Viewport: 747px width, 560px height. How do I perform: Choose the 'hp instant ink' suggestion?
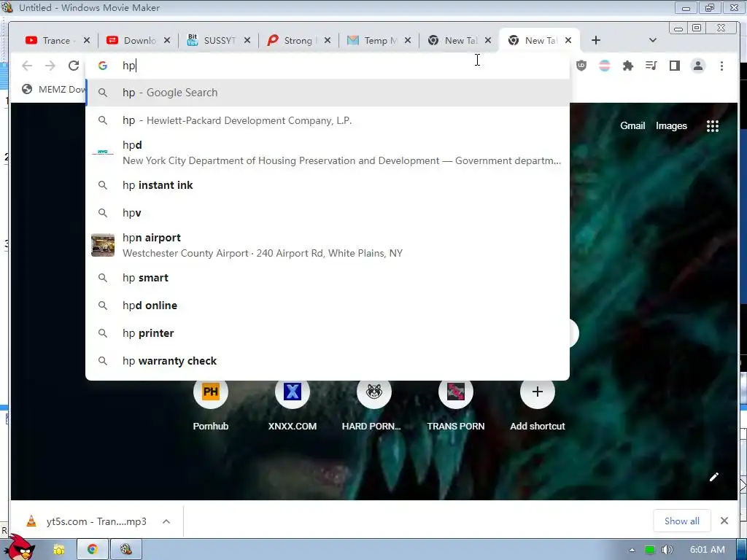pos(328,185)
